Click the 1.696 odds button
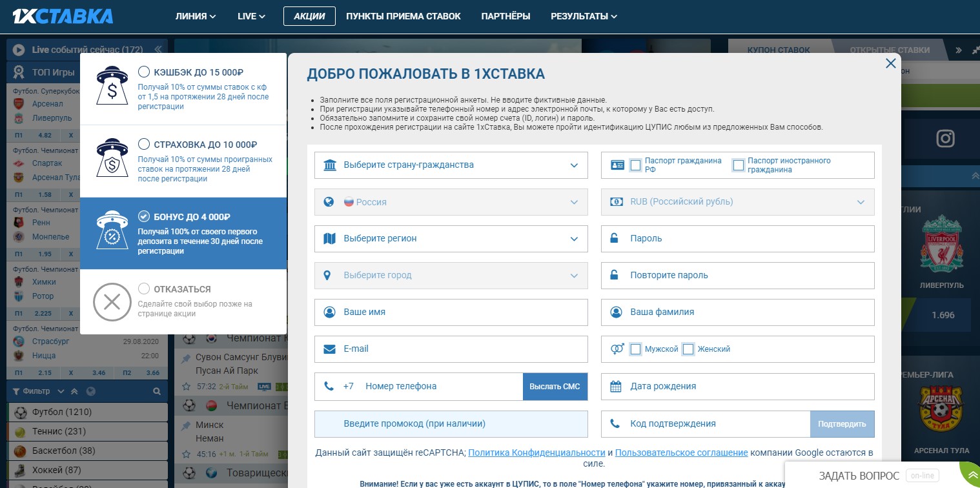Screen dimensions: 980x488 coord(943,316)
